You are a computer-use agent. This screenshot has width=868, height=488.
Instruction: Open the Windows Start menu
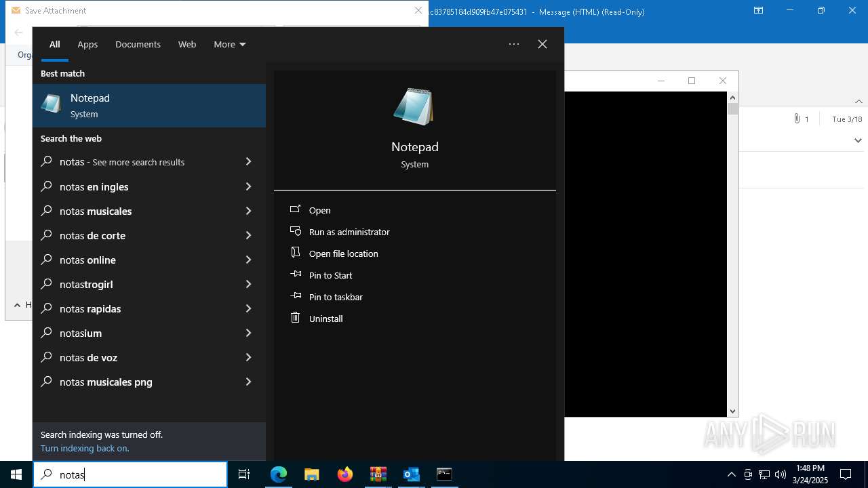coord(16,474)
